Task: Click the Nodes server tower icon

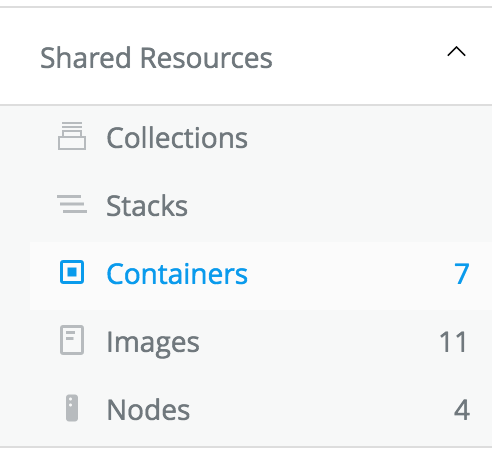Action: click(72, 408)
